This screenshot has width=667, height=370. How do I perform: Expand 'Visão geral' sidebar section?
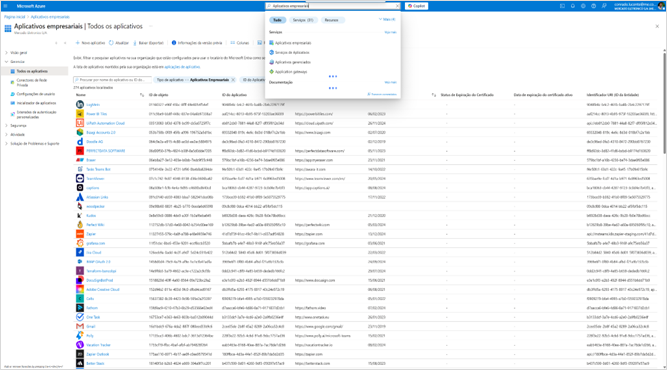[x=16, y=53]
